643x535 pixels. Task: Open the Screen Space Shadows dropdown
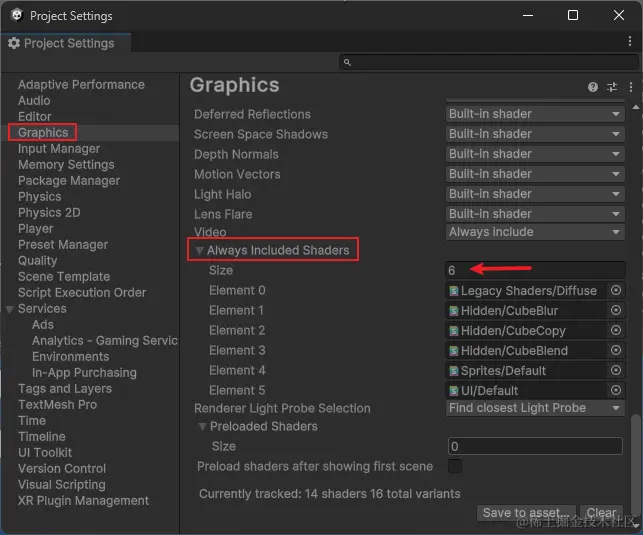click(x=535, y=134)
